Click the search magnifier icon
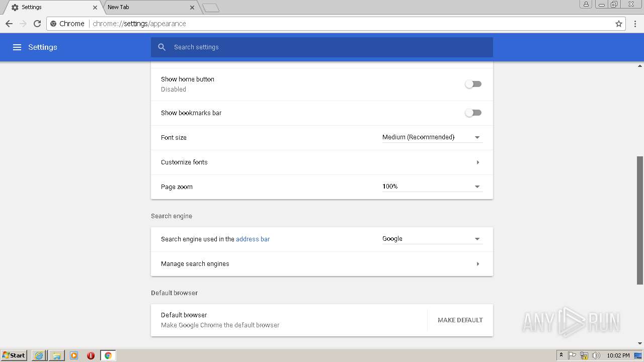The image size is (644, 362). click(x=162, y=47)
